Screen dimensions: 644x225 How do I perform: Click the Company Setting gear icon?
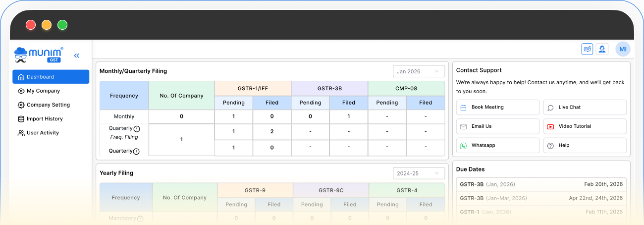pos(21,105)
